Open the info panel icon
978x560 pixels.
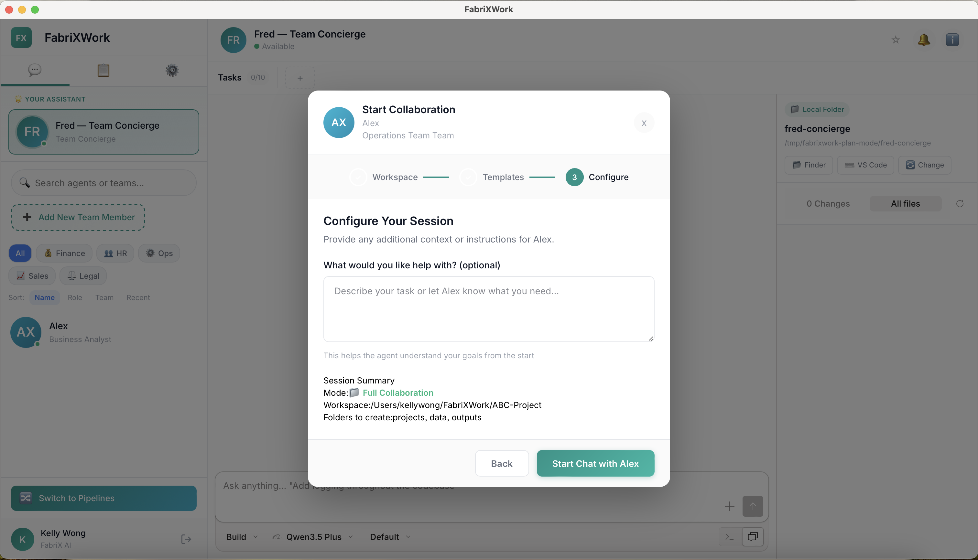tap(952, 40)
